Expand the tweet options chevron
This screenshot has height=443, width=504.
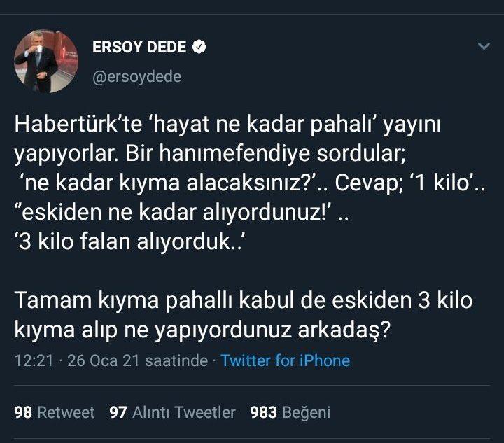(x=483, y=47)
